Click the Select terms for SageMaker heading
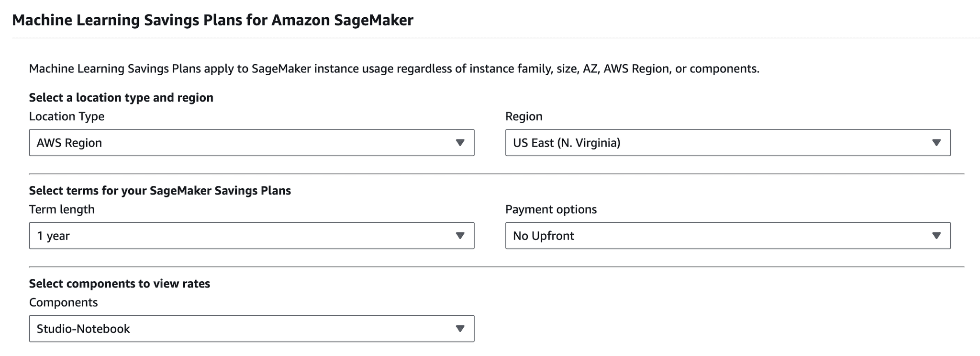The image size is (980, 356). [160, 190]
